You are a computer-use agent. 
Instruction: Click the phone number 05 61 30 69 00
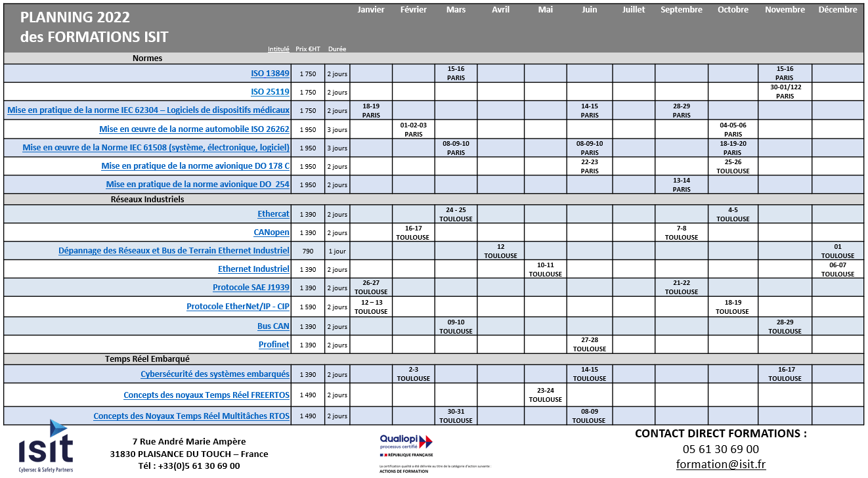721,449
